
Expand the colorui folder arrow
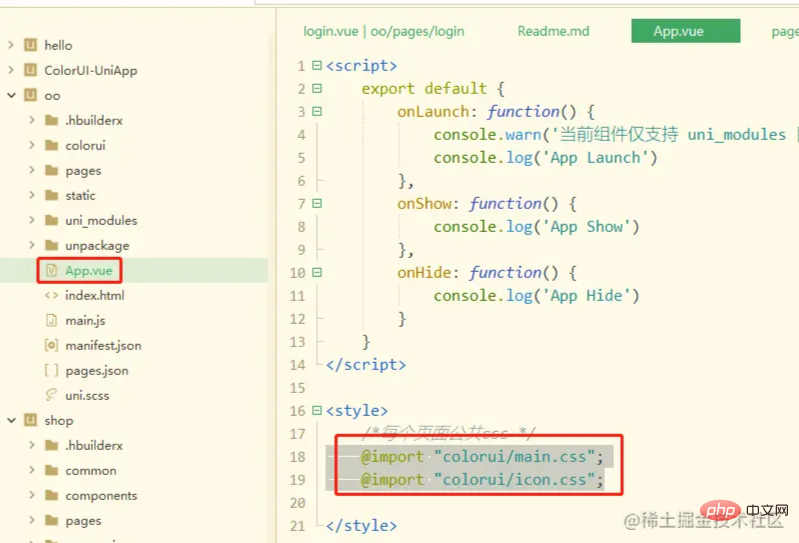(x=32, y=145)
